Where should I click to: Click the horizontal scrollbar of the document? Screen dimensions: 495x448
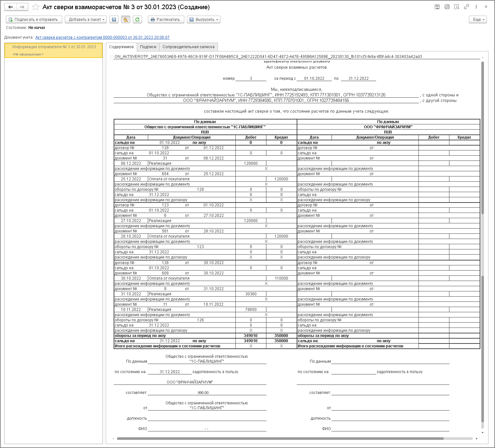click(280, 439)
